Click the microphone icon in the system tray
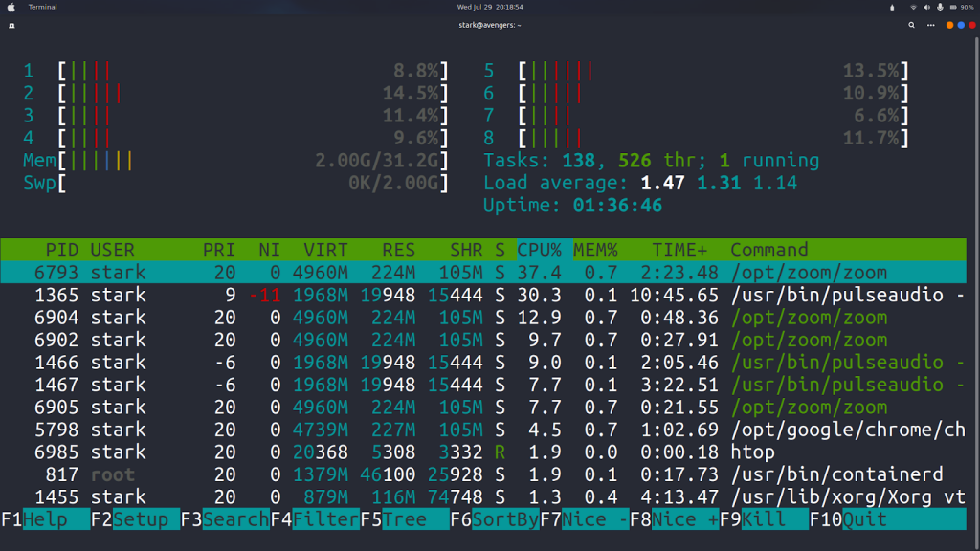This screenshot has width=980, height=551. pyautogui.click(x=940, y=8)
